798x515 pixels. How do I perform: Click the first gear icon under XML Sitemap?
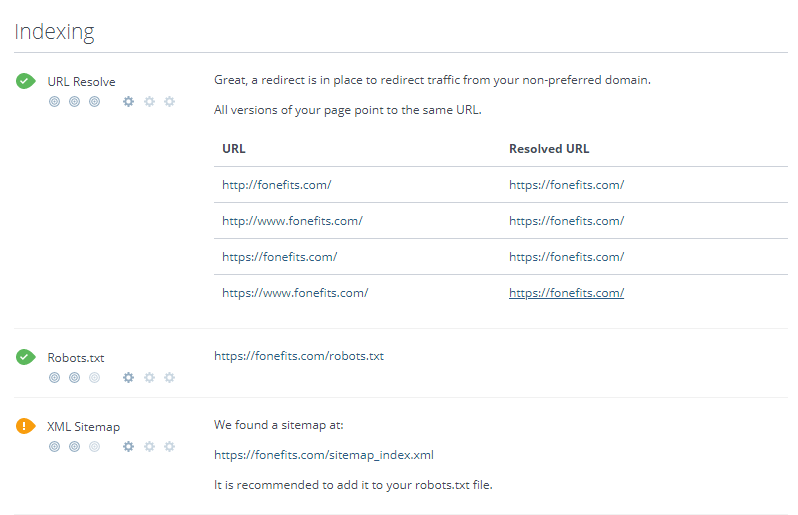click(128, 446)
